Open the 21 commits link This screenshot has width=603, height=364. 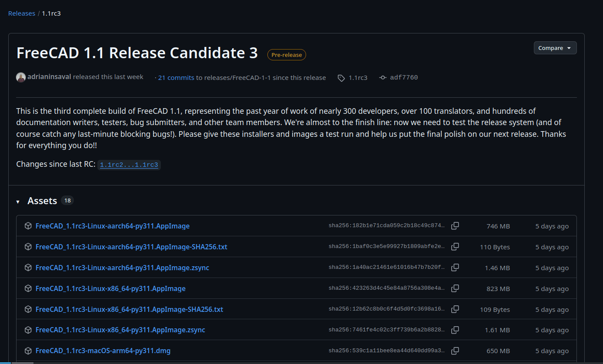176,78
